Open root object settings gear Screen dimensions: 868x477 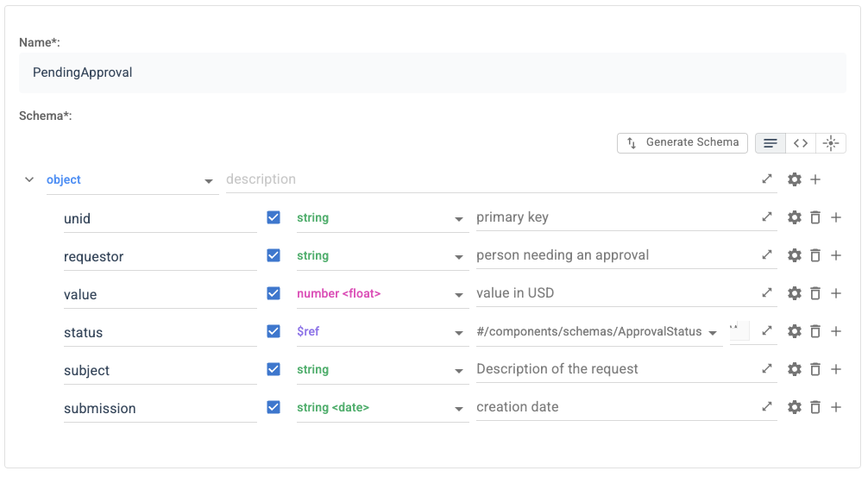(795, 179)
